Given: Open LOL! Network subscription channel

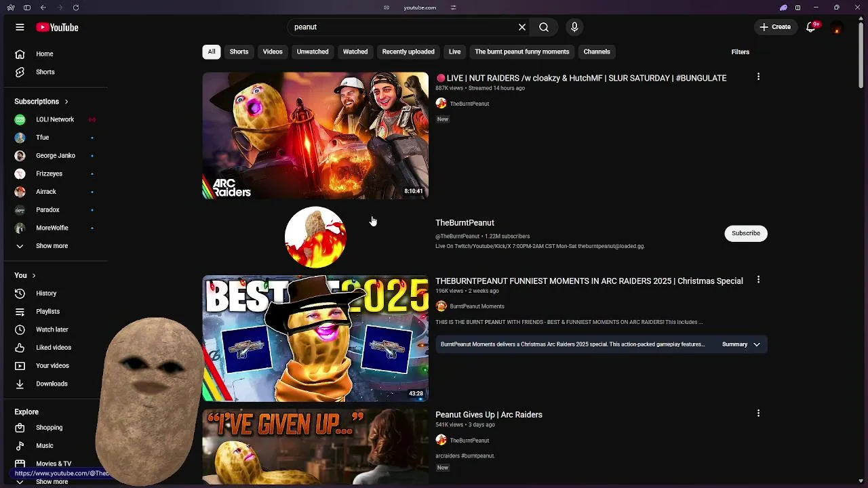Looking at the screenshot, I should coord(56,119).
